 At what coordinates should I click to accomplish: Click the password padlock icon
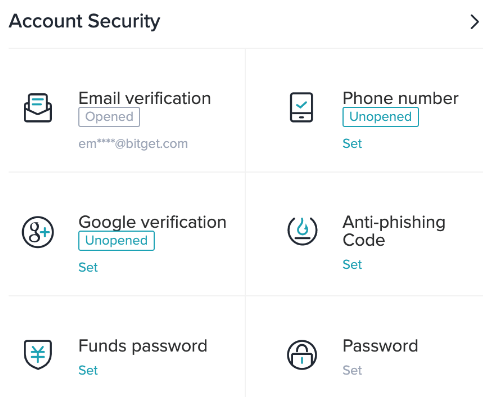pos(302,355)
